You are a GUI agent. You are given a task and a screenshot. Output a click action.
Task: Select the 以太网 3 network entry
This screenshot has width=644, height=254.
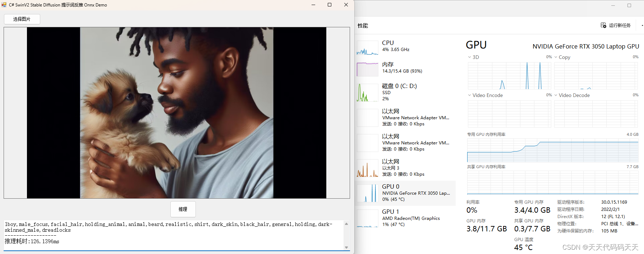pos(405,168)
